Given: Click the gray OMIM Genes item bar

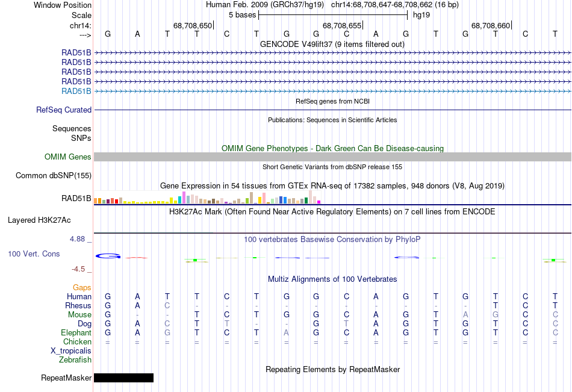Looking at the screenshot, I should tap(332, 157).
